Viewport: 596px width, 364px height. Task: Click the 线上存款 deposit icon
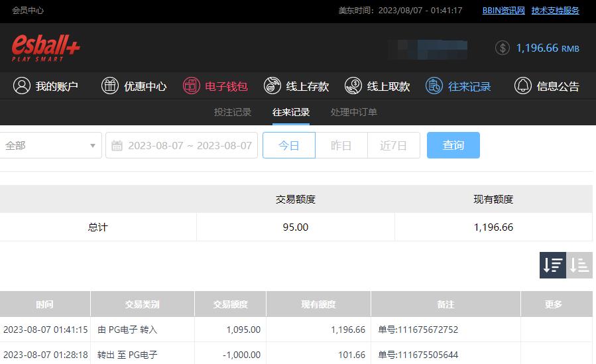(x=272, y=86)
